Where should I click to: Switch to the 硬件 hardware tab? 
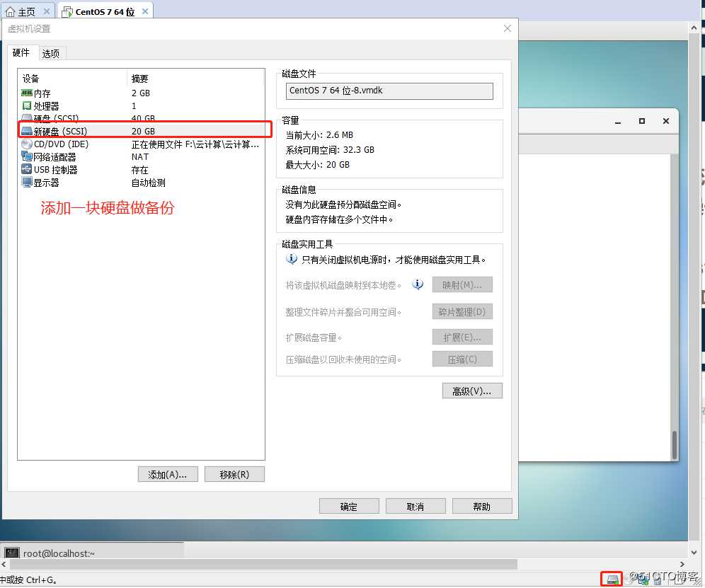(21, 52)
